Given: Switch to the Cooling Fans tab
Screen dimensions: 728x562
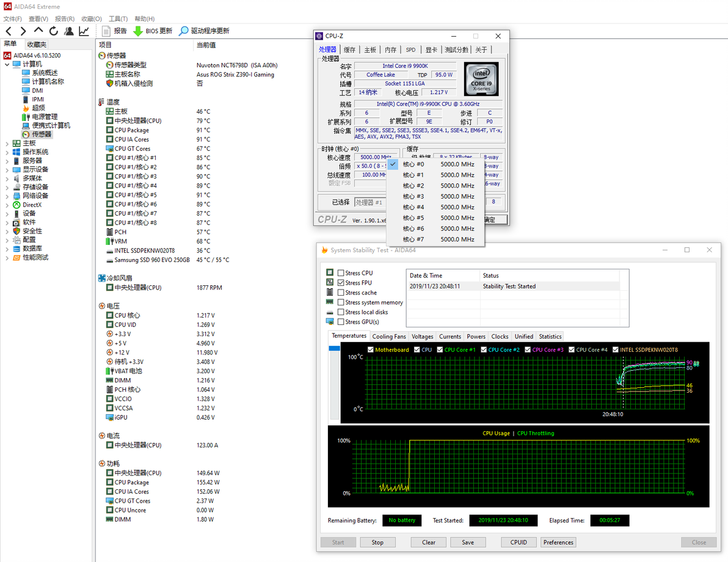Looking at the screenshot, I should tap(389, 336).
